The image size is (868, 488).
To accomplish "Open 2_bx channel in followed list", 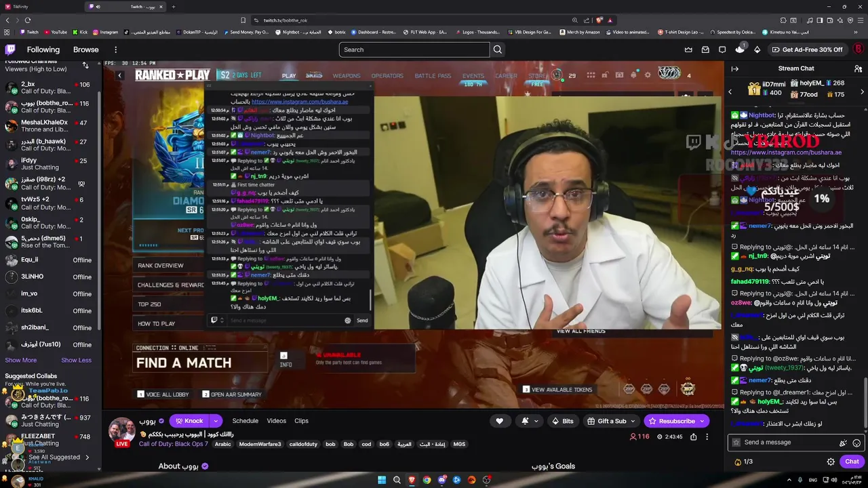I will [51, 88].
